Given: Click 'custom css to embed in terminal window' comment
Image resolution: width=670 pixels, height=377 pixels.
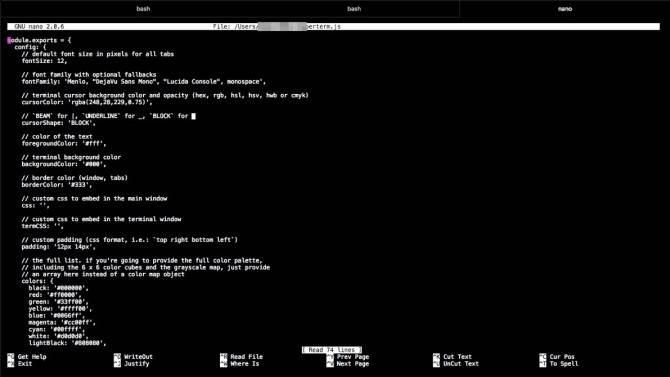Looking at the screenshot, I should (101, 219).
